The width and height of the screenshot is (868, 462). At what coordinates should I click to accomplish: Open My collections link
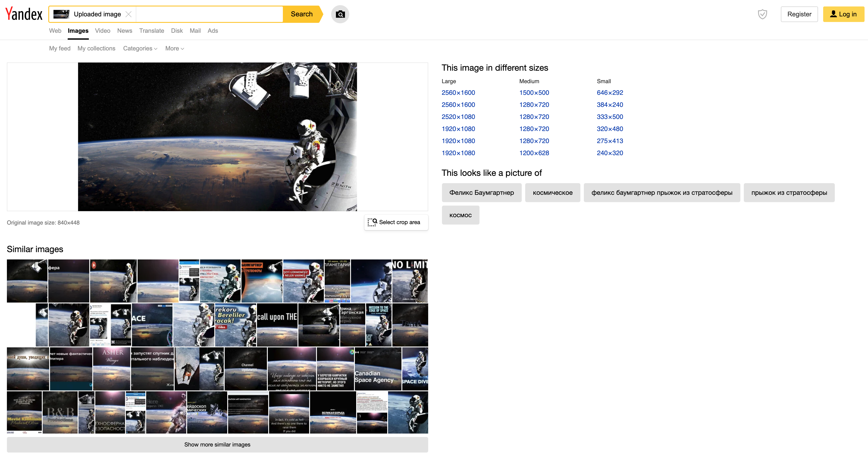(x=96, y=48)
